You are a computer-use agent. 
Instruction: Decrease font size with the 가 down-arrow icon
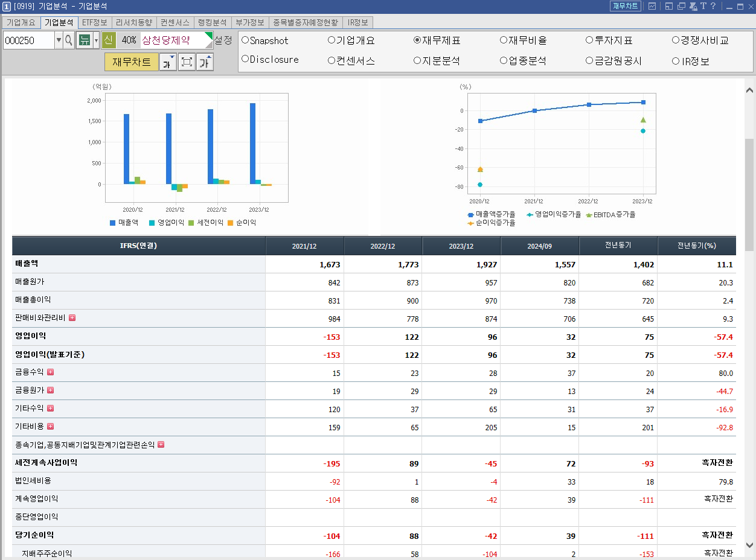(x=168, y=62)
